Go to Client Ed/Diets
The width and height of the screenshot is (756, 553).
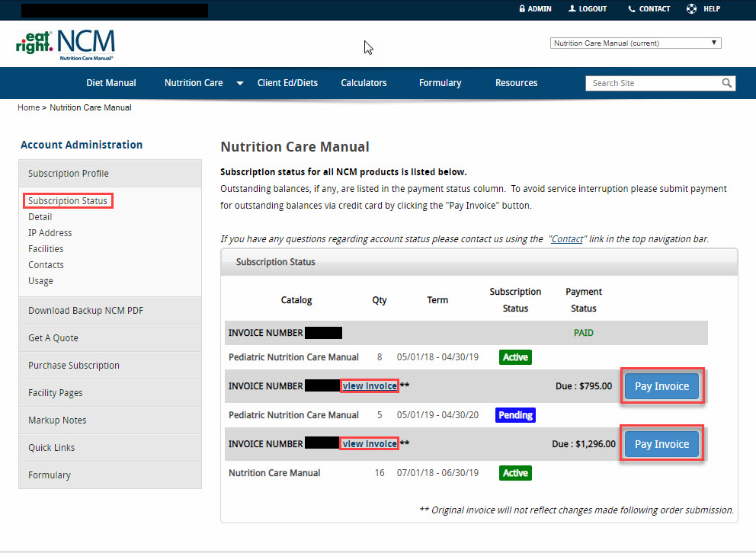click(287, 83)
